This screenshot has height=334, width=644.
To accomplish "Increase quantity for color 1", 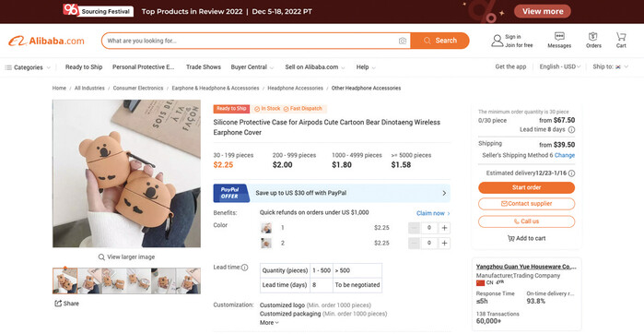I will click(x=444, y=228).
